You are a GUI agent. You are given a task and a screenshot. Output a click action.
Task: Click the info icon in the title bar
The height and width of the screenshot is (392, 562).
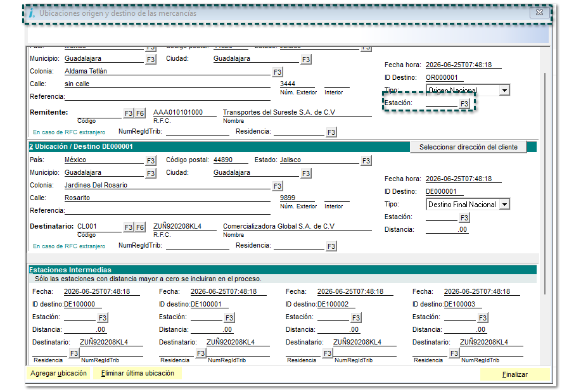(32, 13)
